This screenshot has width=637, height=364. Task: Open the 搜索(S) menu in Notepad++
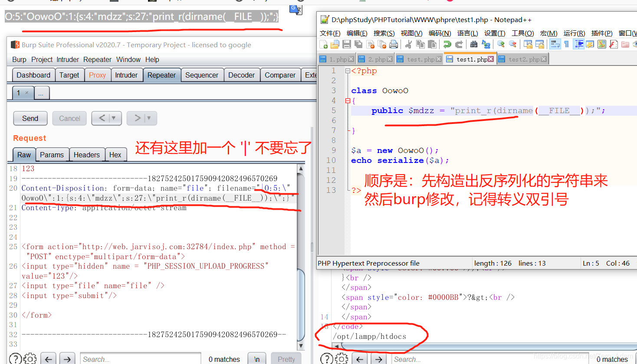click(x=384, y=33)
